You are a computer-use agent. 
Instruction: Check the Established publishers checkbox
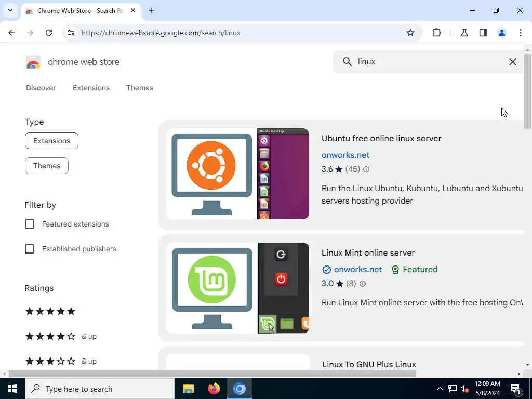click(30, 249)
